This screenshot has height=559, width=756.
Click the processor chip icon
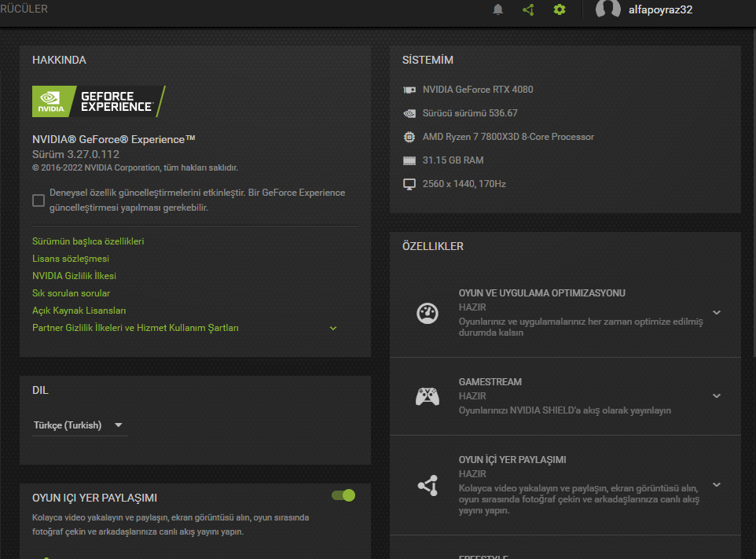409,137
